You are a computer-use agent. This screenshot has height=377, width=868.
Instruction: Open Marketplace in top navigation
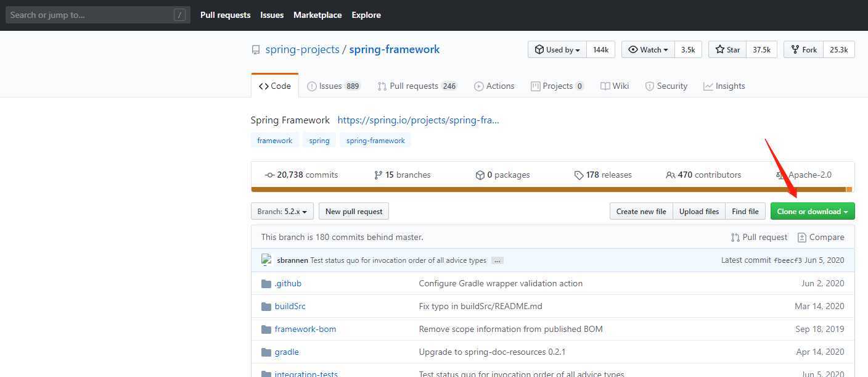[317, 15]
